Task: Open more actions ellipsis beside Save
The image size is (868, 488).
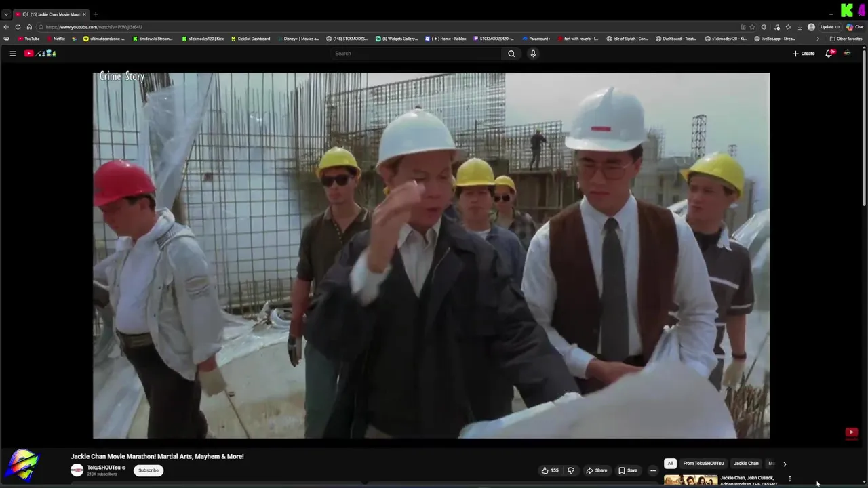Action: tap(653, 470)
